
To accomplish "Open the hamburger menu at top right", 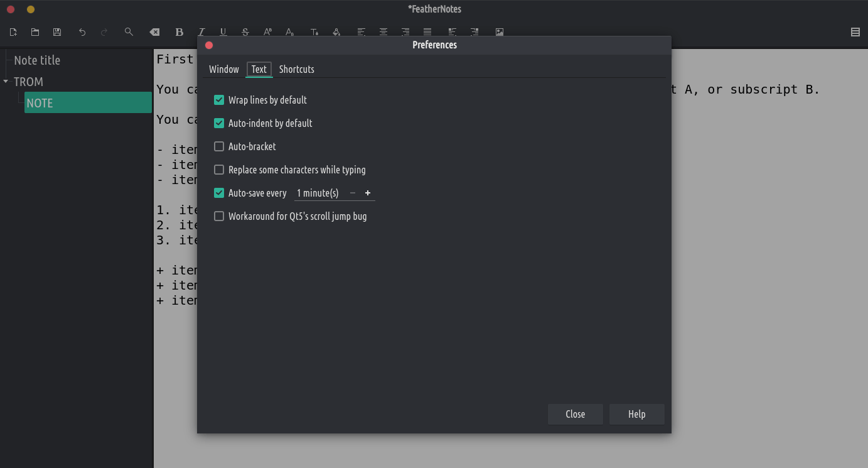I will tap(855, 32).
